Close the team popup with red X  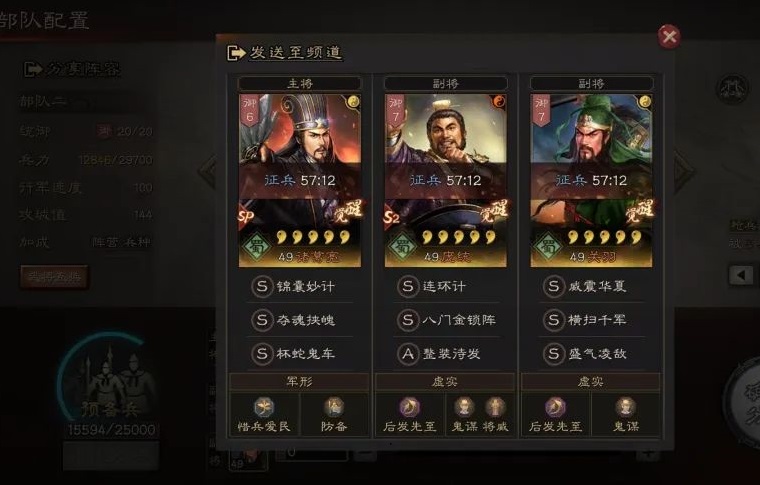(x=669, y=36)
